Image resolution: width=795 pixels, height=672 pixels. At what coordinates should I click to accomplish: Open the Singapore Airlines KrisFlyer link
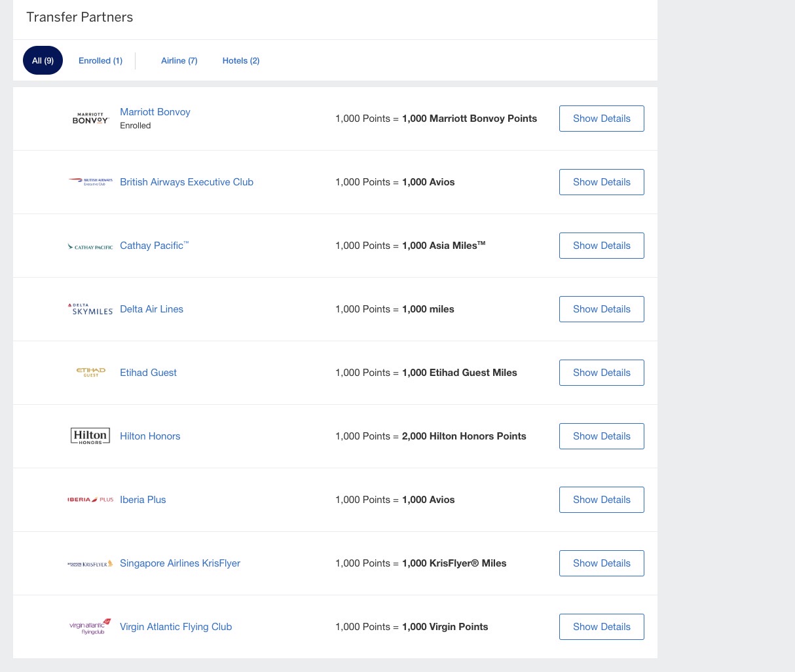pyautogui.click(x=180, y=563)
